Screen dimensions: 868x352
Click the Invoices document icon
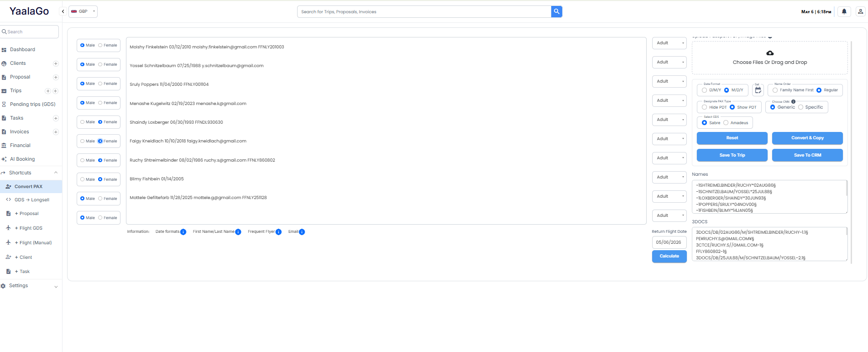coord(4,132)
